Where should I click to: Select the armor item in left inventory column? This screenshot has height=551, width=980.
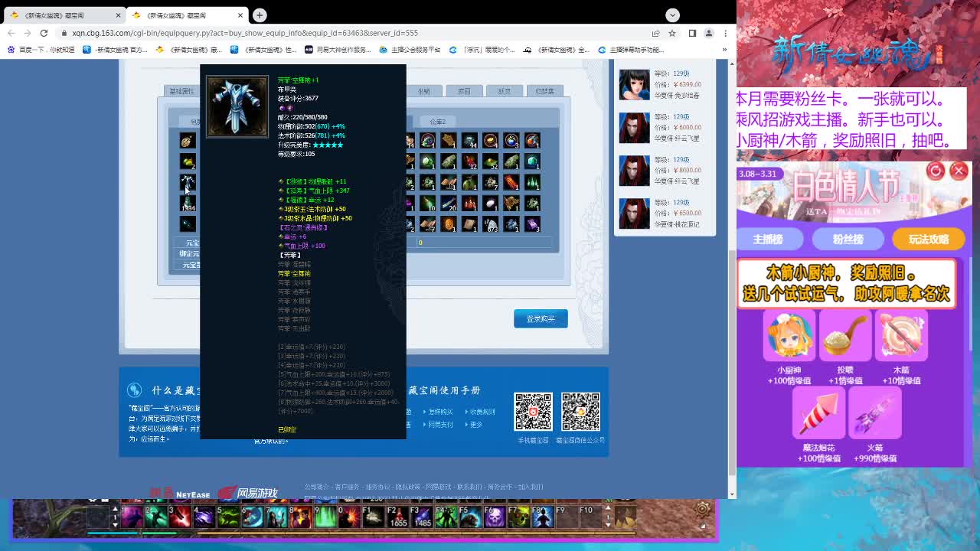pyautogui.click(x=188, y=182)
